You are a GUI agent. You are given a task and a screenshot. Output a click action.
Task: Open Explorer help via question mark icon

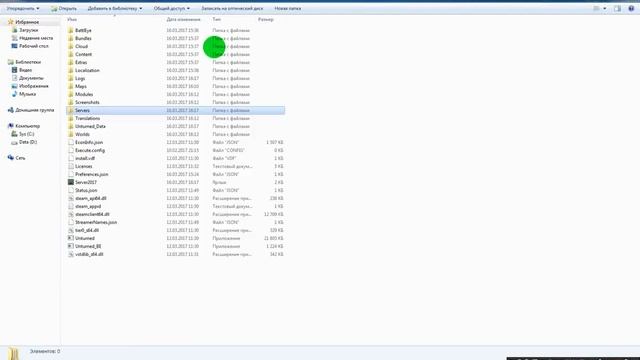point(631,8)
